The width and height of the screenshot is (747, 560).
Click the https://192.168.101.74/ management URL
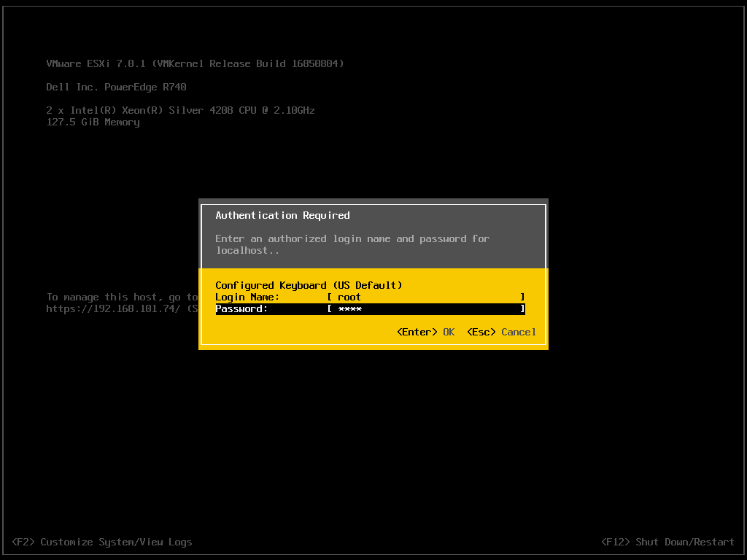pos(113,308)
